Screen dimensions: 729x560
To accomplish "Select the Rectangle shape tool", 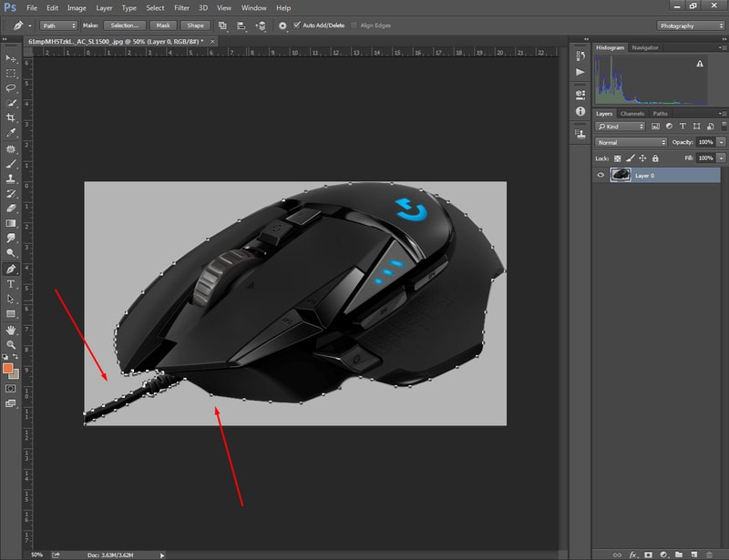I will pos(10,314).
